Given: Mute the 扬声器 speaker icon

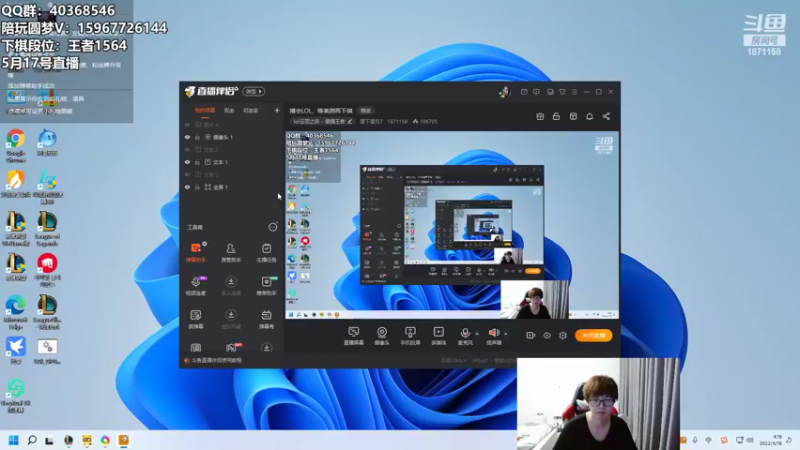Looking at the screenshot, I should pyautogui.click(x=493, y=333).
